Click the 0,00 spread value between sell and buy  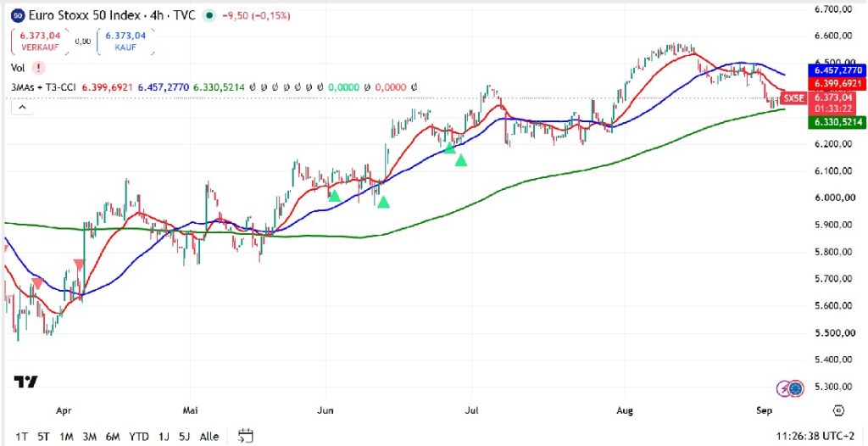click(x=82, y=41)
